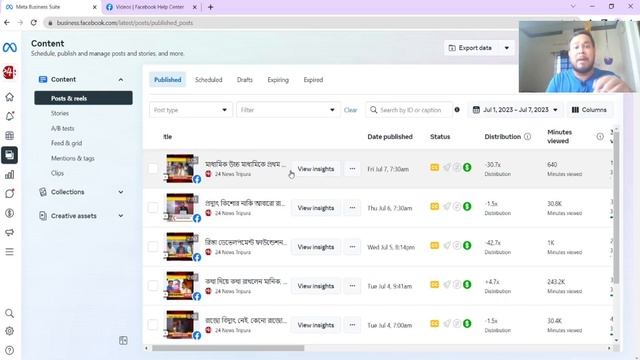Viewport: 640px width, 360px height.
Task: Open Ads megaphone icon in left rail
Action: point(9,232)
